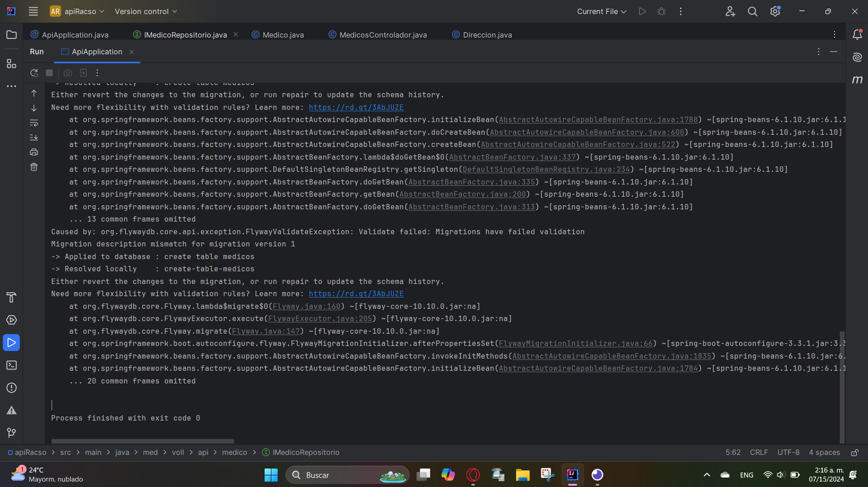Viewport: 868px width, 487px height.
Task: Clear all console output
Action: 34,167
